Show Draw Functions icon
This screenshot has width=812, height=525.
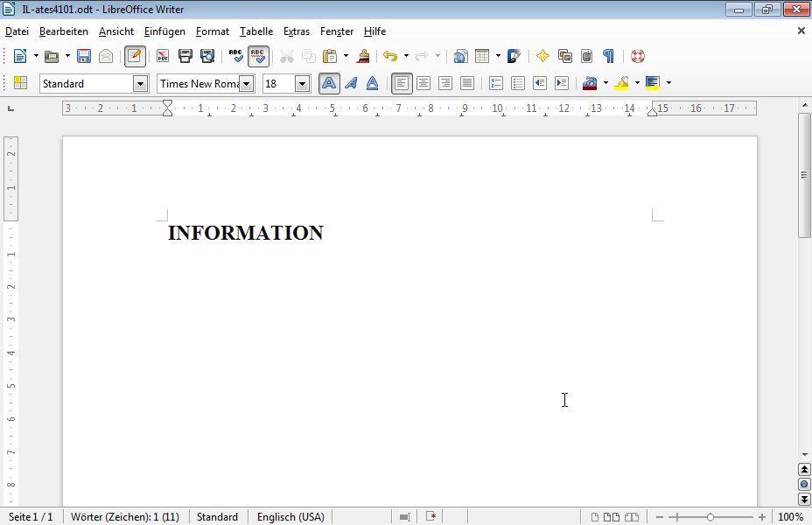tap(514, 56)
